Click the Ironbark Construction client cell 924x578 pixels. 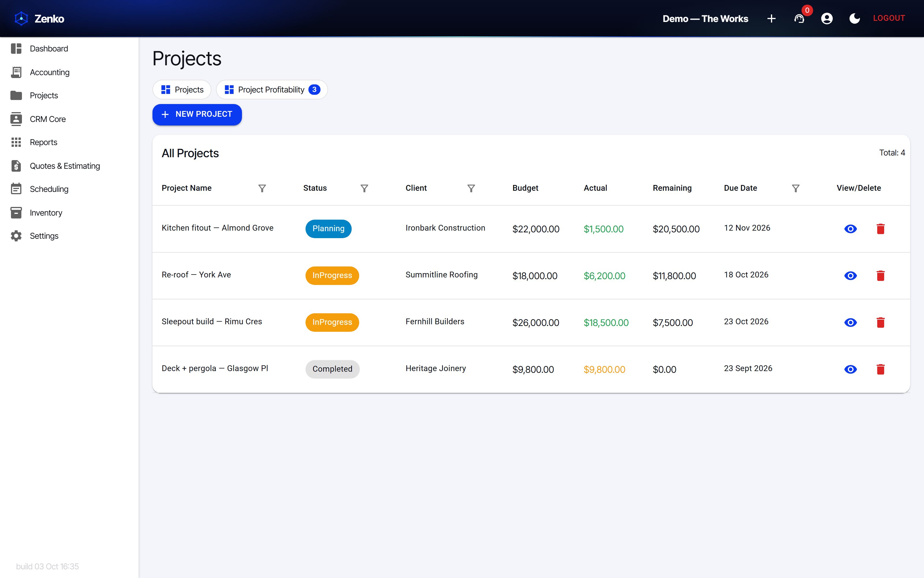445,228
